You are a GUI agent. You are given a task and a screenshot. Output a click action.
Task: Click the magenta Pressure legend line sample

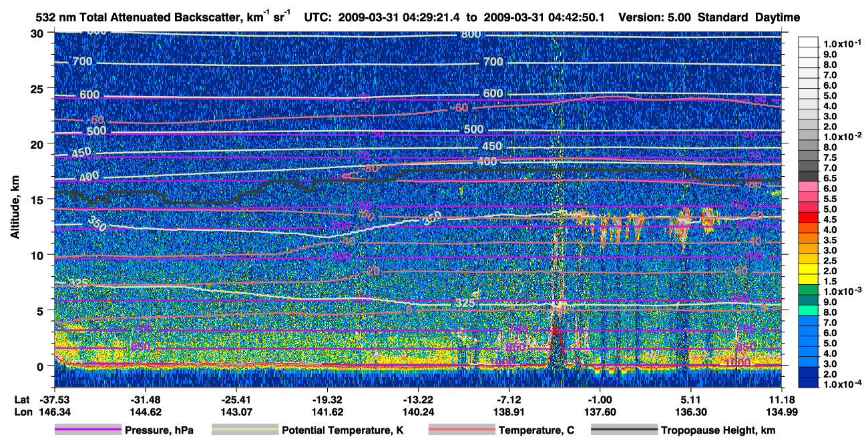[x=88, y=430]
